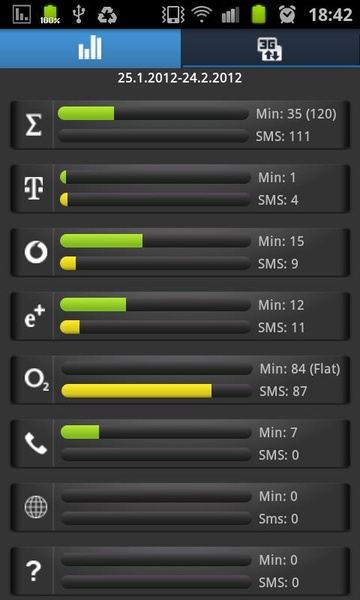
Task: Tap the statistics app notification icon
Action: coord(22,15)
